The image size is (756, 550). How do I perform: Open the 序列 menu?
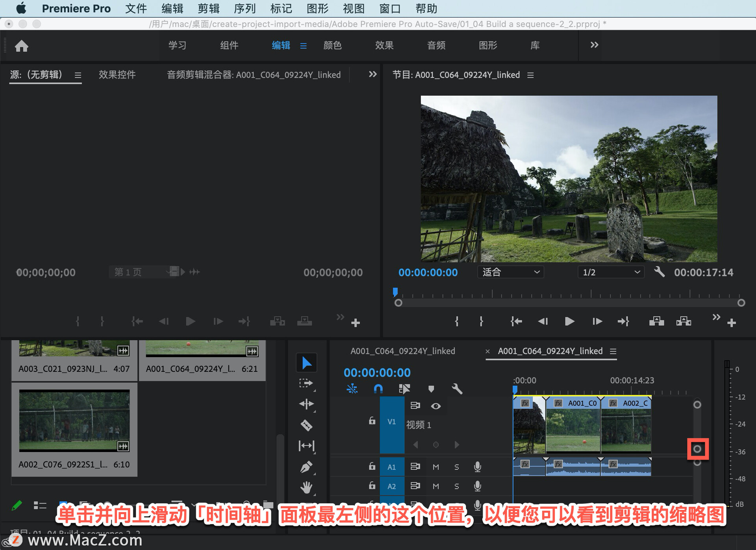[x=245, y=8]
